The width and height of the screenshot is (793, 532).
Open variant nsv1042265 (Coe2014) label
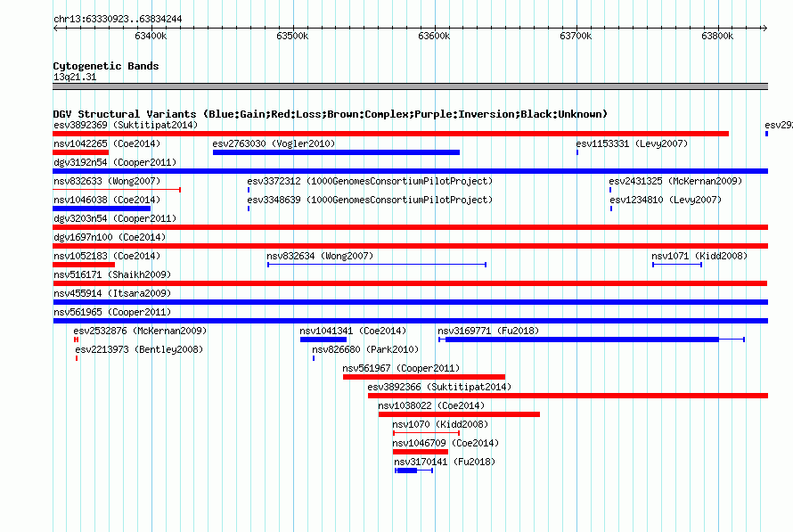coord(107,143)
